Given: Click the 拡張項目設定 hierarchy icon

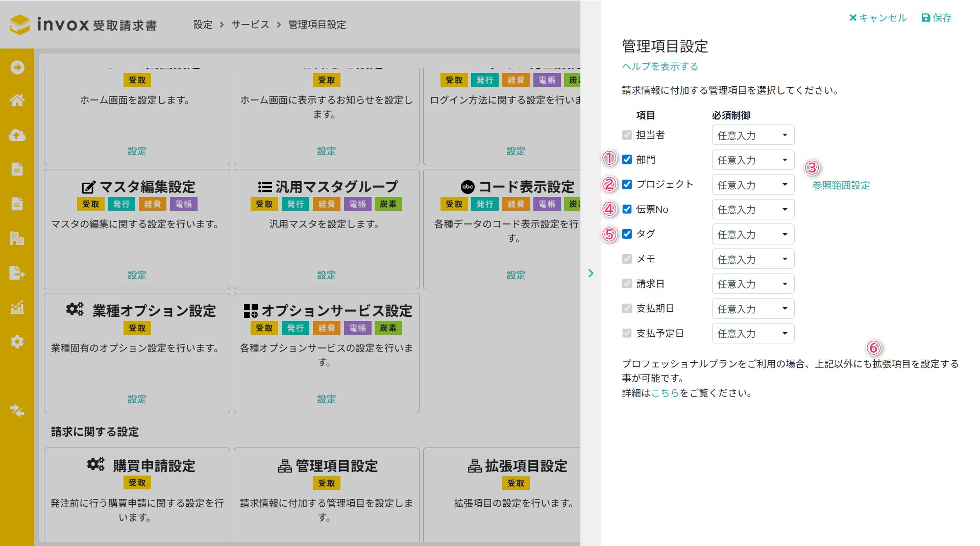Looking at the screenshot, I should coord(475,466).
